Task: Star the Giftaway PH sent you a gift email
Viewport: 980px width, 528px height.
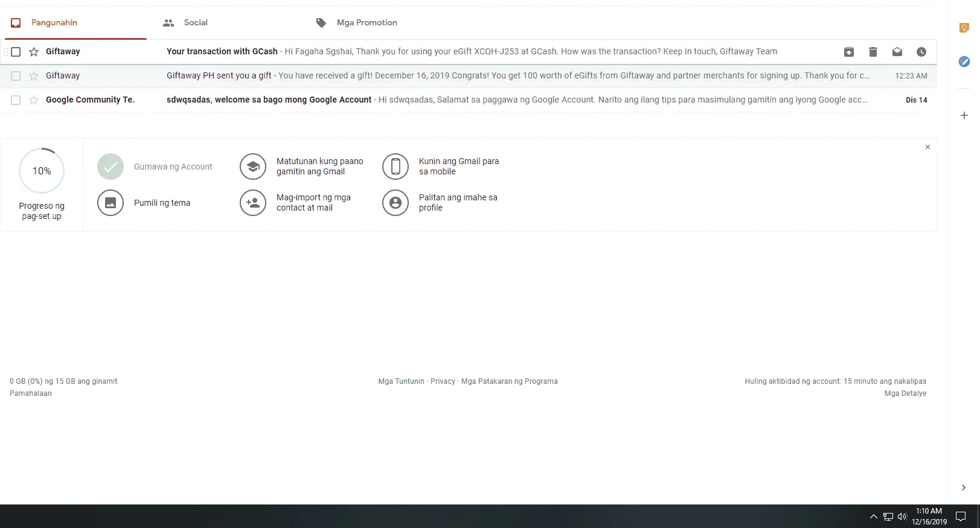Action: [x=34, y=76]
